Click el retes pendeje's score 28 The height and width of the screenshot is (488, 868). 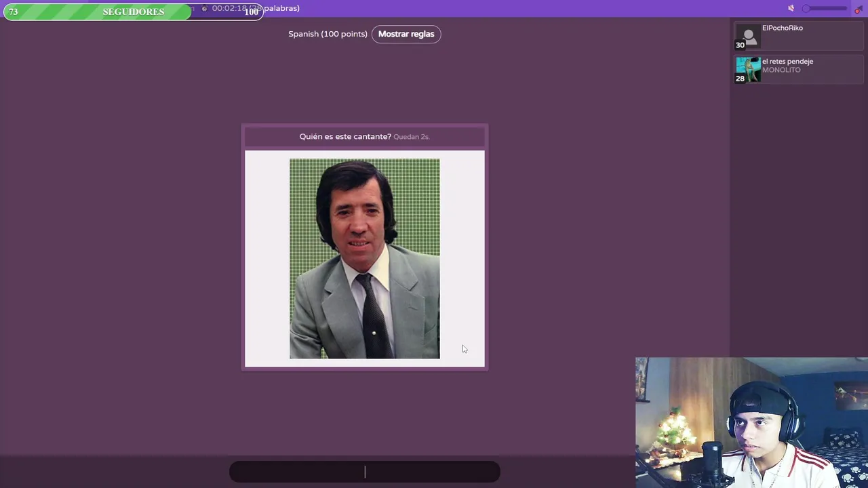click(740, 79)
